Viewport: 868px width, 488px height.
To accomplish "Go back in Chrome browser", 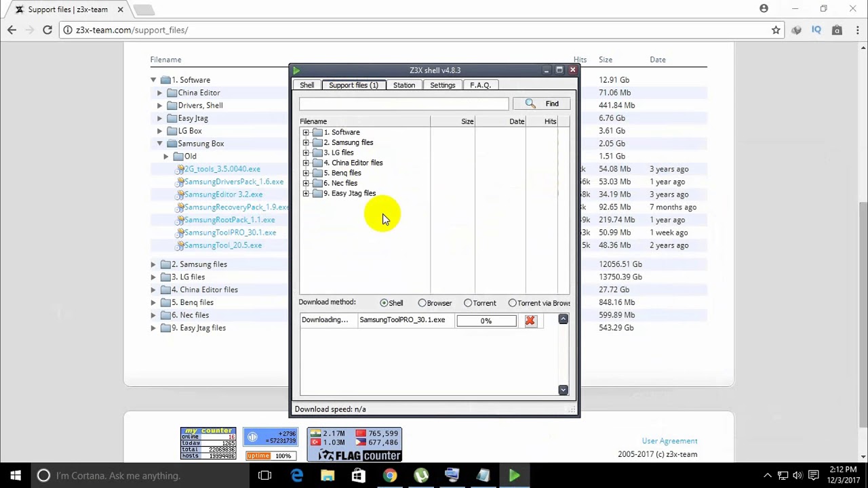I will click(12, 30).
